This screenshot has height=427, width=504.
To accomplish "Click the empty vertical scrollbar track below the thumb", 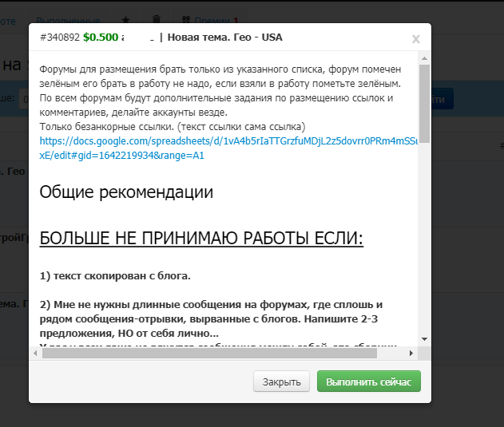I will pyautogui.click(x=424, y=239).
